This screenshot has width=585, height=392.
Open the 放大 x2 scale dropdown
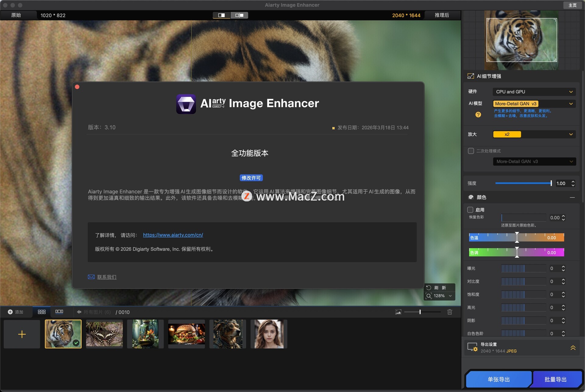[534, 134]
